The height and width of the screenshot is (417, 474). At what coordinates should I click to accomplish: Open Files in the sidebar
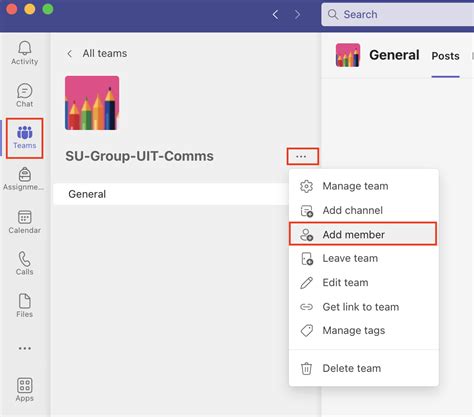pos(24,305)
